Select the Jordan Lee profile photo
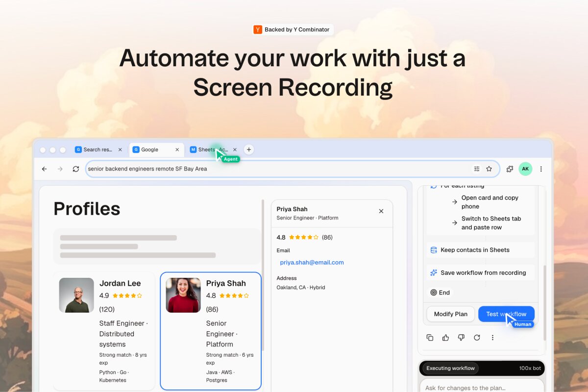This screenshot has width=588, height=392. coord(76,295)
